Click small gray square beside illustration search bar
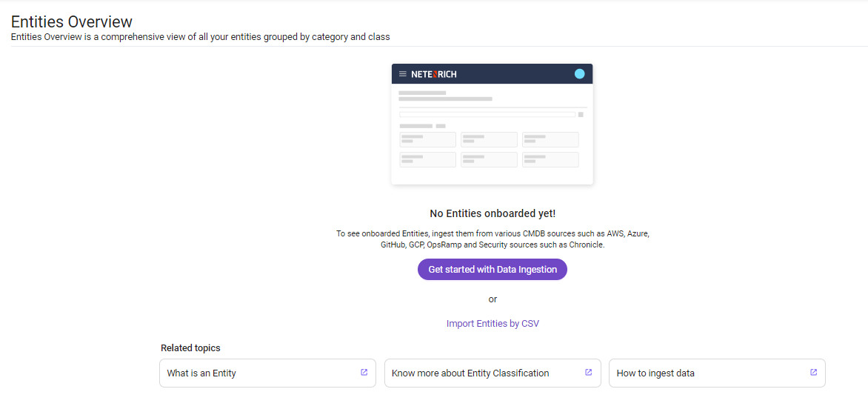 point(581,115)
